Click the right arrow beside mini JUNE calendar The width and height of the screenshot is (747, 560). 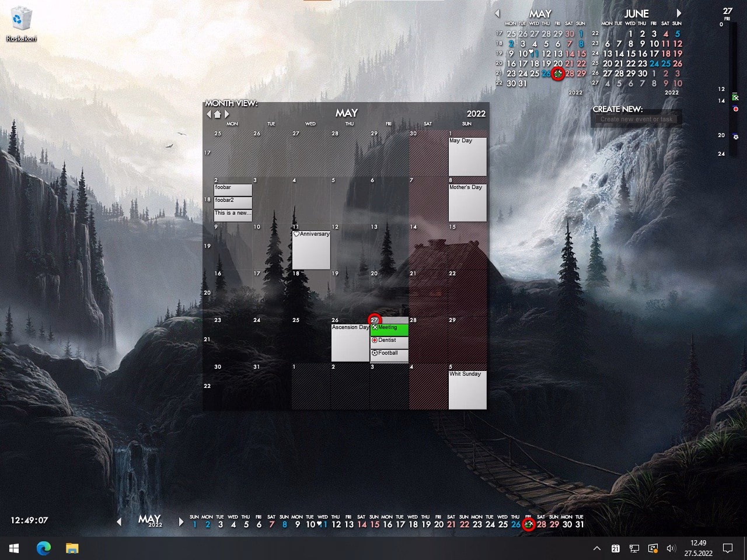[679, 13]
